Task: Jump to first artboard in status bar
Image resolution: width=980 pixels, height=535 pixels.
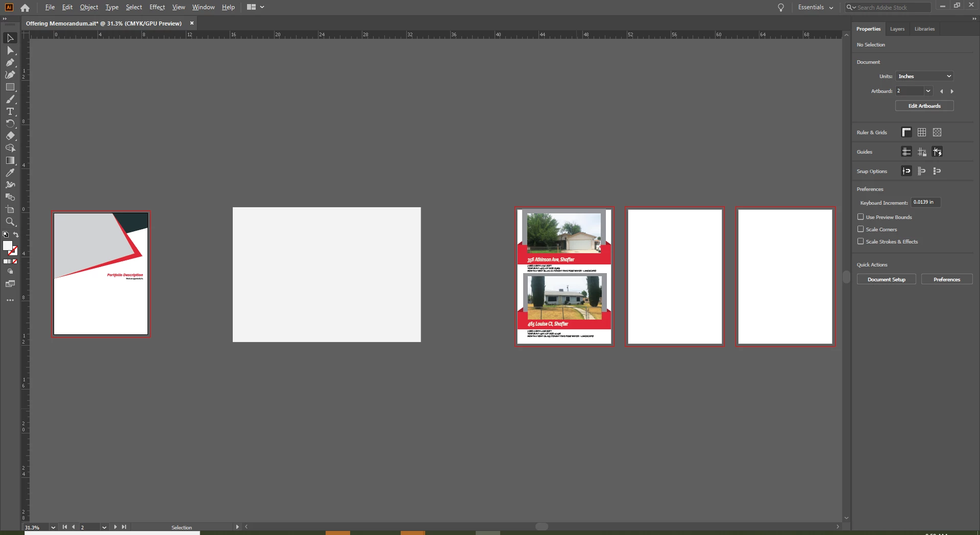Action: tap(65, 527)
